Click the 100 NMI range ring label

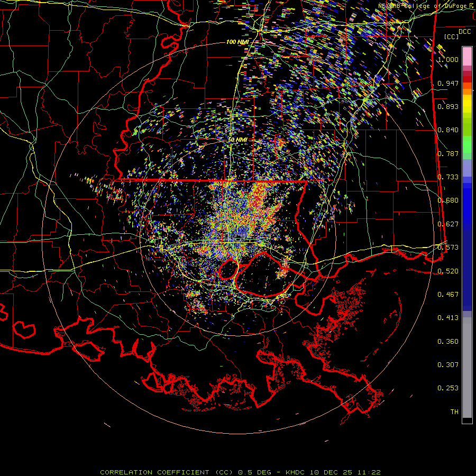pos(237,42)
